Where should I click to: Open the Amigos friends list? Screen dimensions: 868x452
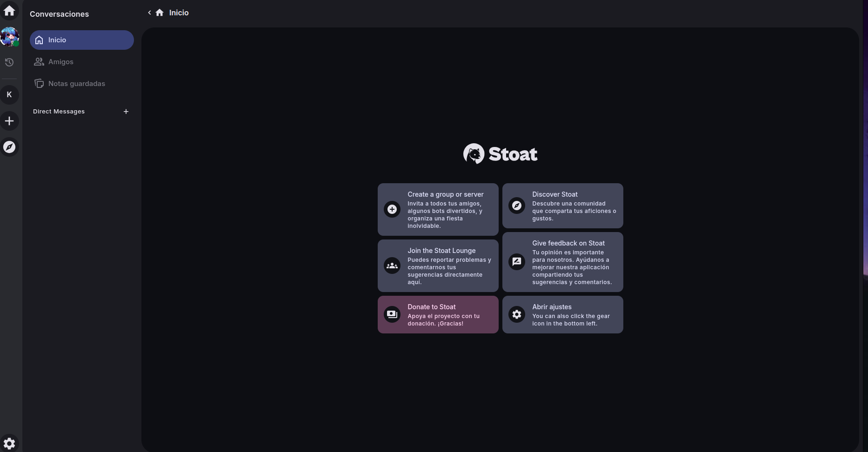coord(60,62)
